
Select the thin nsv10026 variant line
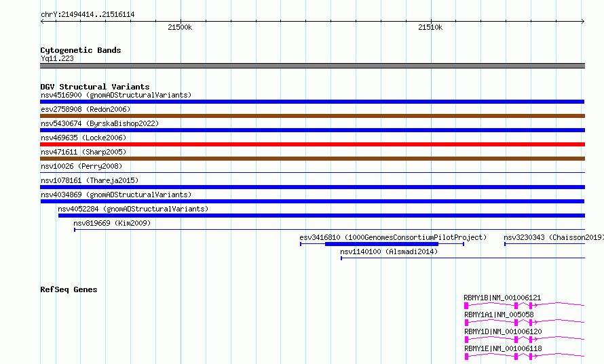(x=312, y=172)
